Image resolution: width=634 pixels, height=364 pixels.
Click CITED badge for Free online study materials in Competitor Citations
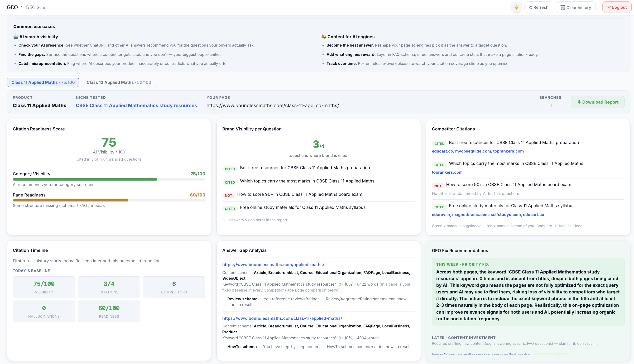[x=439, y=207]
